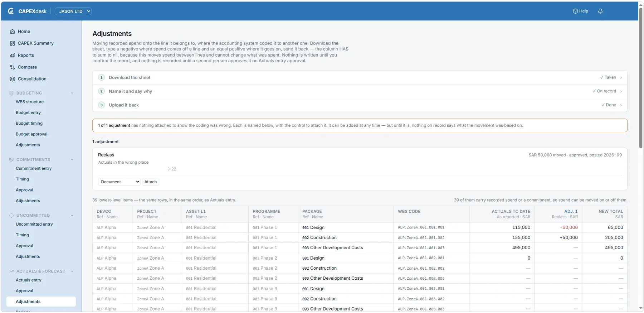
Task: Click the CAPEX Summary grid icon
Action: (x=13, y=43)
